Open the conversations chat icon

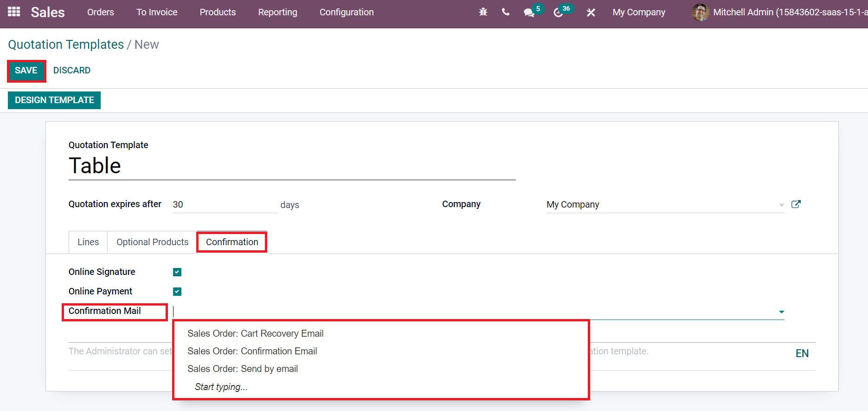529,13
